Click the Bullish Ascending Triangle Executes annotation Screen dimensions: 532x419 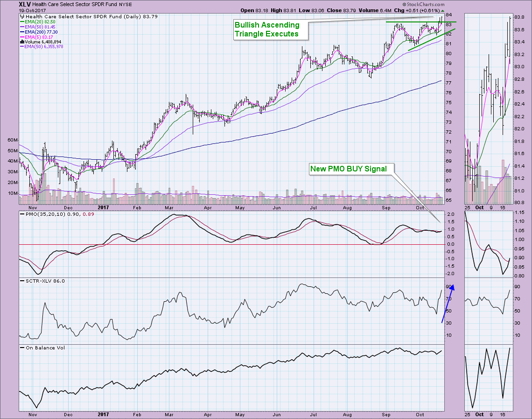tap(270, 29)
